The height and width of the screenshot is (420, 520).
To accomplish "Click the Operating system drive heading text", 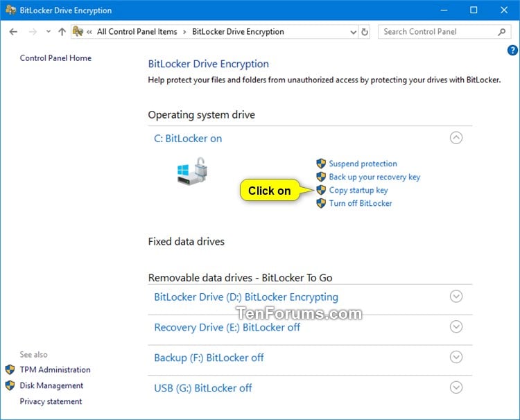I will click(x=201, y=115).
